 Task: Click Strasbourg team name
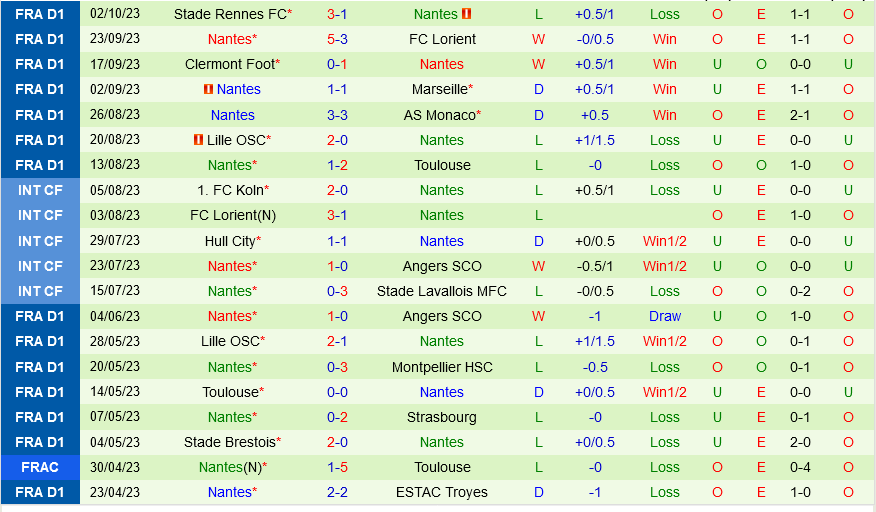point(442,417)
